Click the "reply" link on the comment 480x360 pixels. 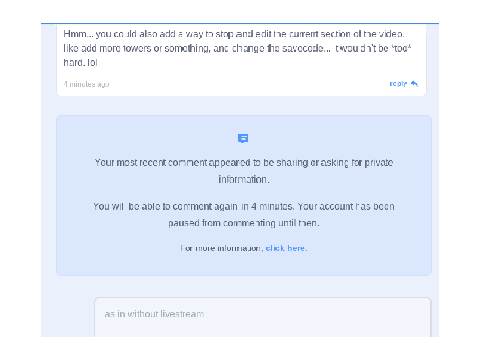tap(398, 84)
